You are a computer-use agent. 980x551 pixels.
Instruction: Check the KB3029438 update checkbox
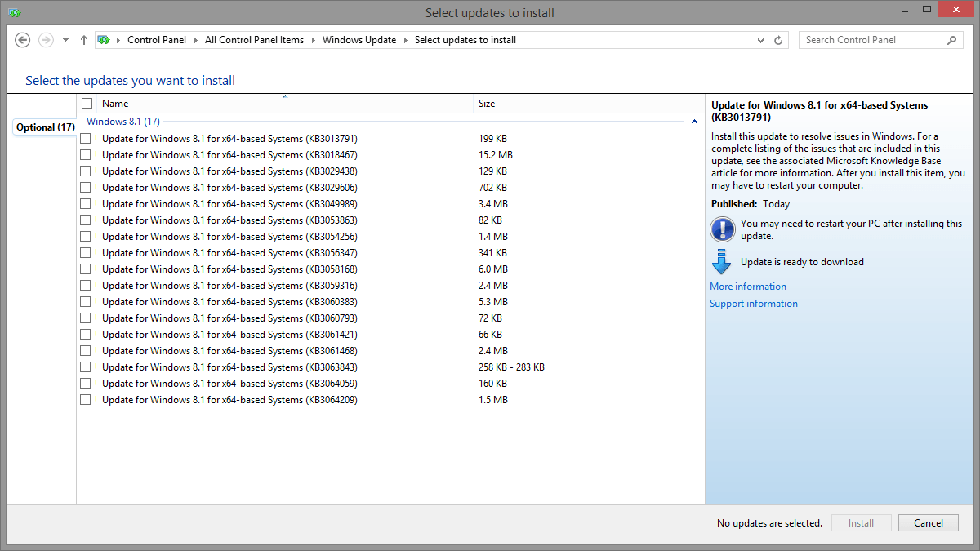point(86,171)
